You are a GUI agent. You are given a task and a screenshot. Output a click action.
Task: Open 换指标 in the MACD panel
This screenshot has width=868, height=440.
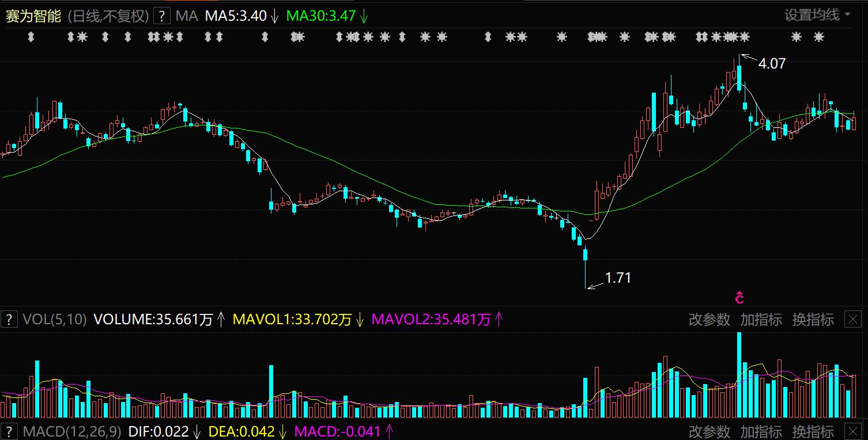[x=813, y=431]
